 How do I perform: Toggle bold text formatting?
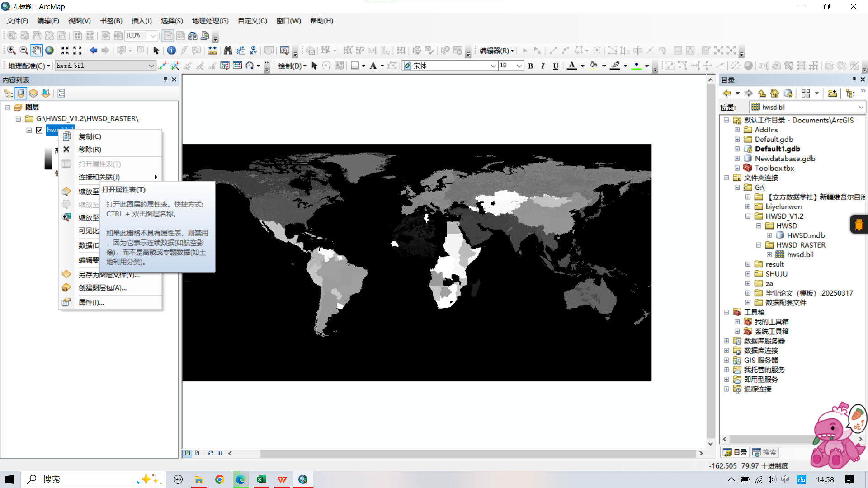531,66
